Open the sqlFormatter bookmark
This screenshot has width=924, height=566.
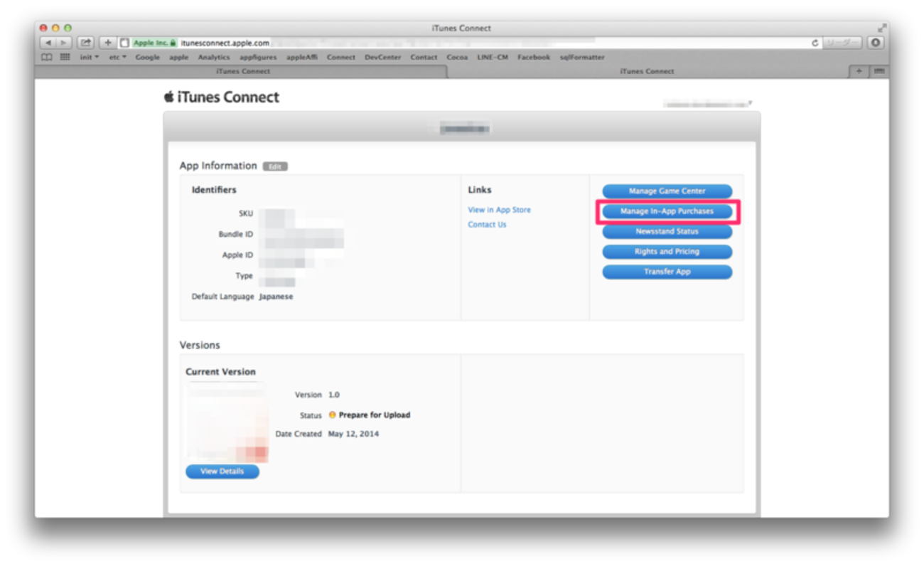pyautogui.click(x=581, y=57)
